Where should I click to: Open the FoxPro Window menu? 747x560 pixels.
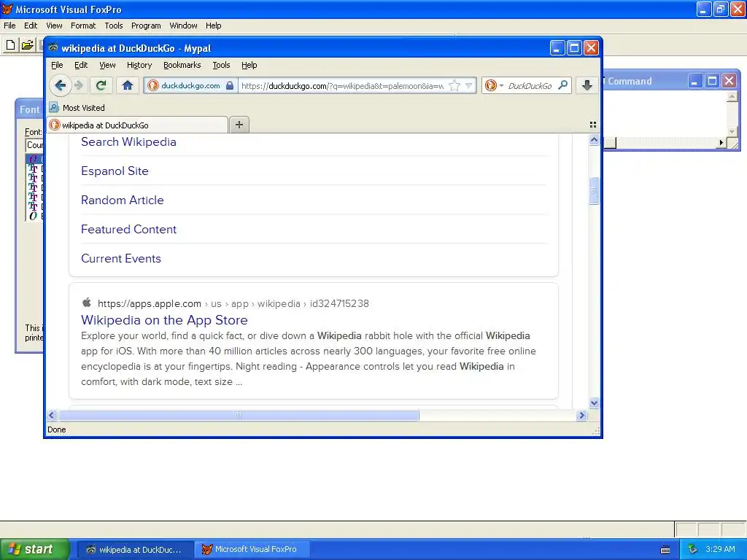coord(183,26)
